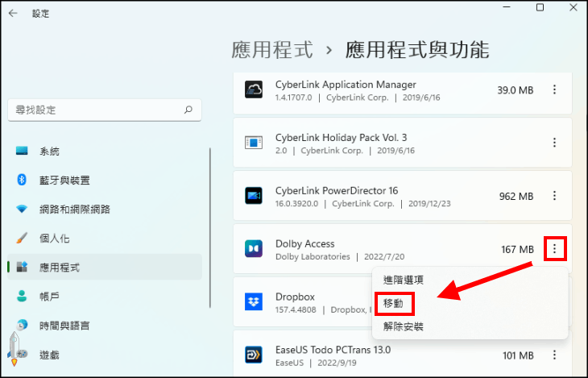Open more options for CyberLink Application Manager
This screenshot has height=378, width=588.
pyautogui.click(x=554, y=89)
